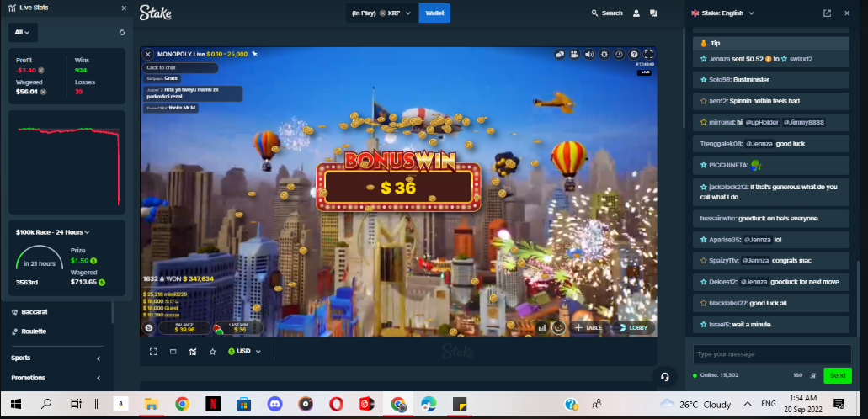The height and width of the screenshot is (419, 868).
Task: Close the chat panel
Action: coord(846,13)
